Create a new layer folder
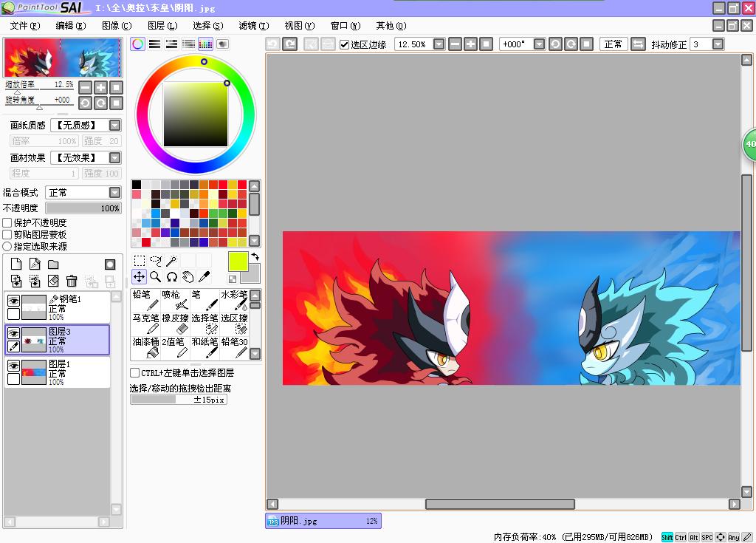Viewport: 756px width, 543px height. (x=53, y=264)
